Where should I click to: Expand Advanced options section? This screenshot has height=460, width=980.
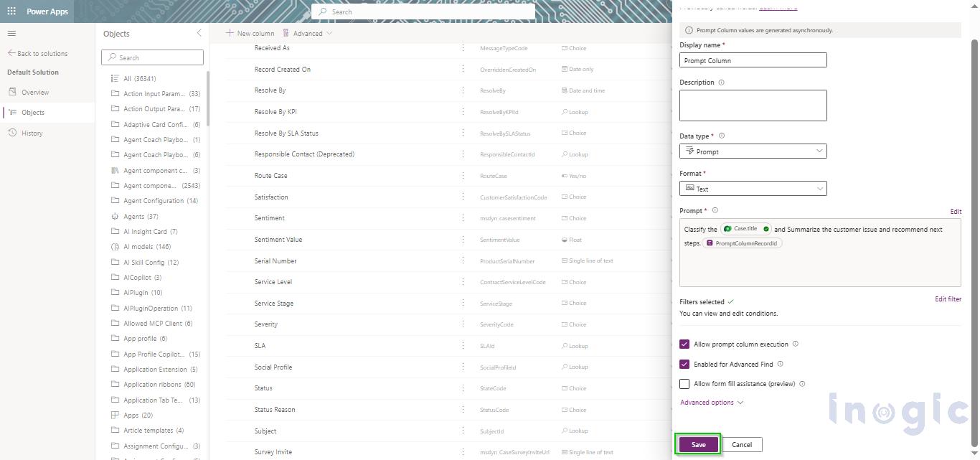click(712, 403)
